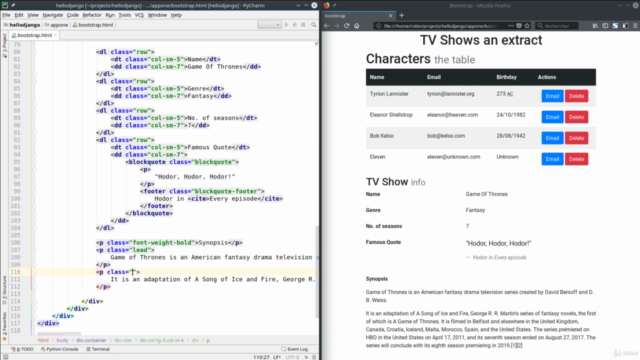Open the run configuration dropdown
The height and width of the screenshot is (360, 640).
(269, 25)
